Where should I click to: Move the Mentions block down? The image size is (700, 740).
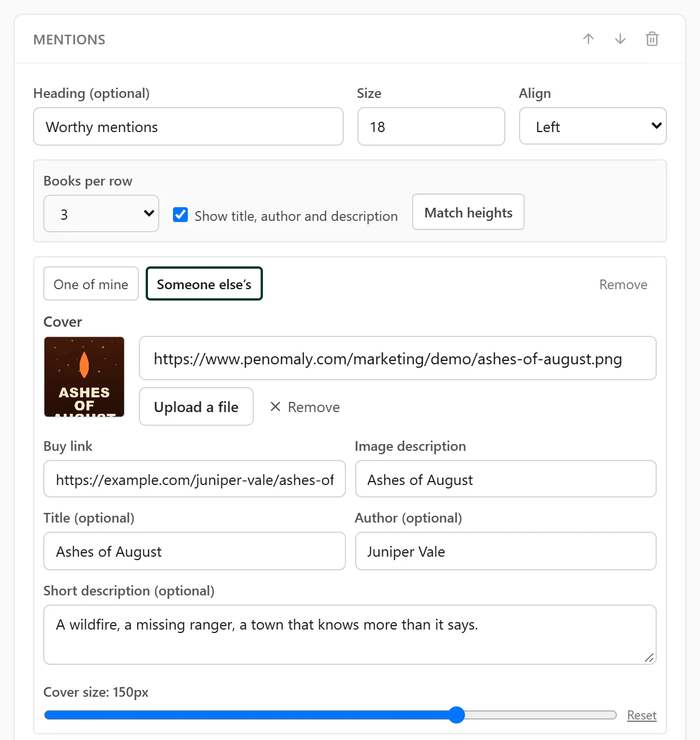point(620,39)
